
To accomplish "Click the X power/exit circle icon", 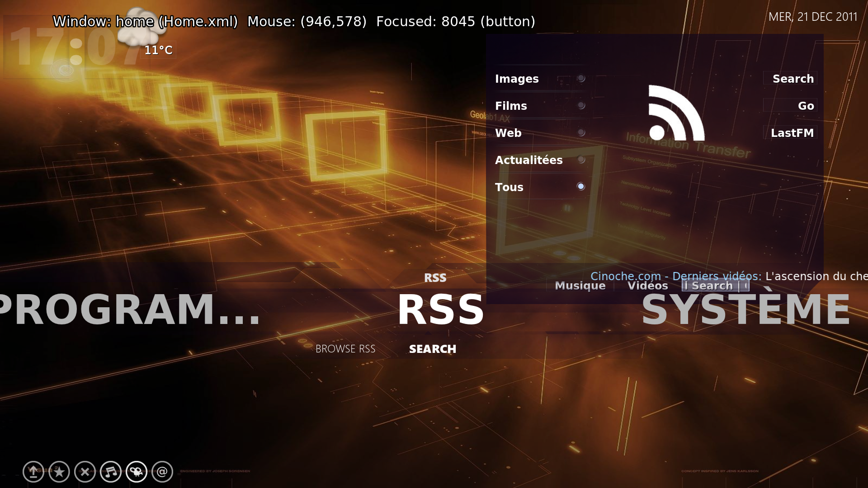I will (x=85, y=472).
